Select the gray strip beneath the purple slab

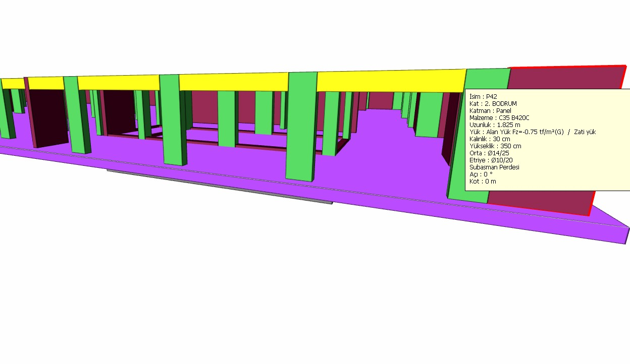(x=217, y=186)
